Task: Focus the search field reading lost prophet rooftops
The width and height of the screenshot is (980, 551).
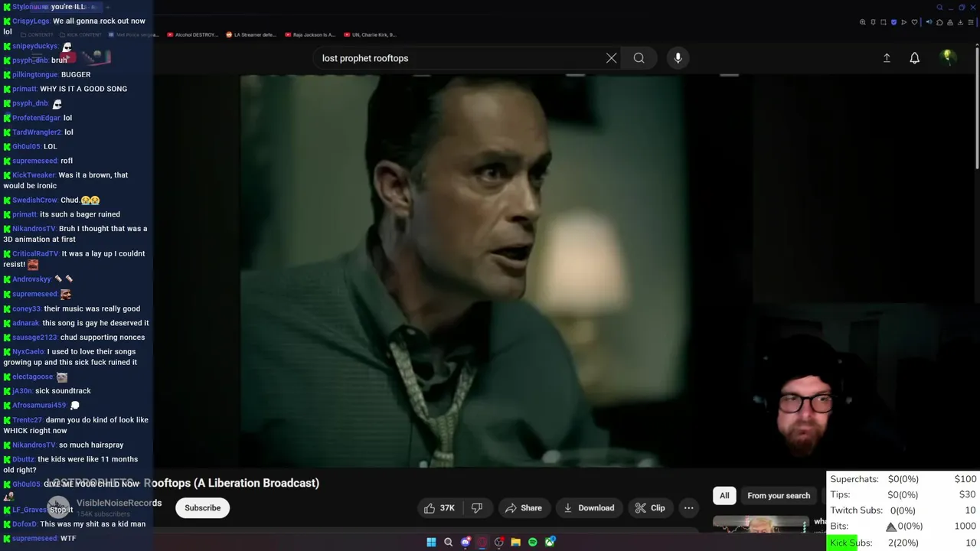Action: pos(459,58)
